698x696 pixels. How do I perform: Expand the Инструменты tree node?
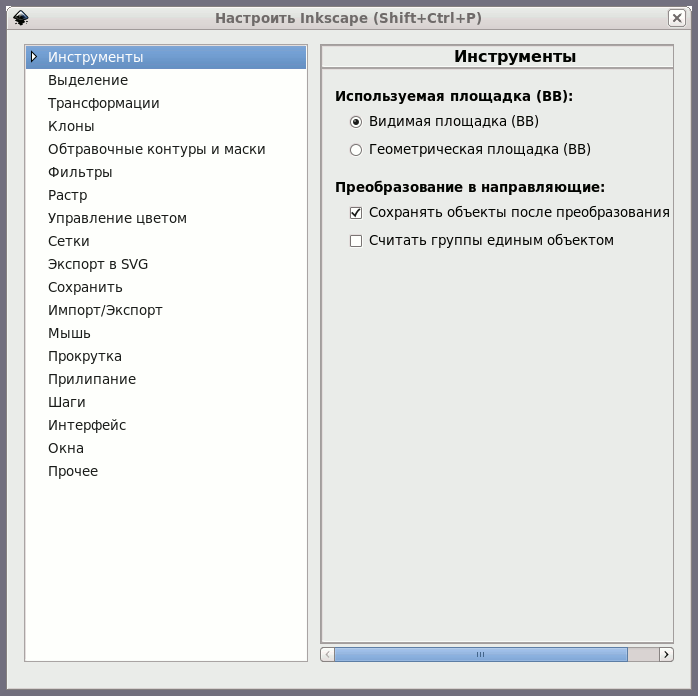point(34,57)
